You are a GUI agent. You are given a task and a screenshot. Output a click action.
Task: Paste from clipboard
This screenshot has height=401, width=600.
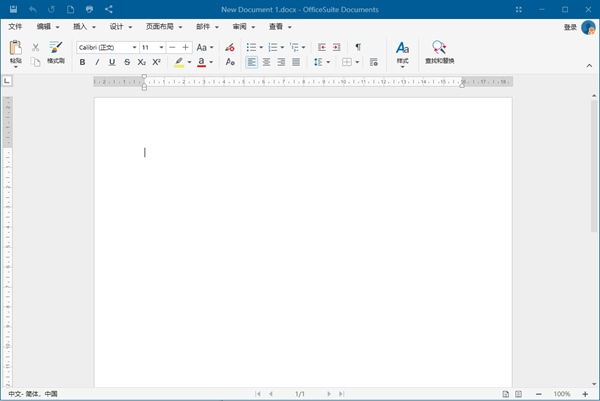16,54
